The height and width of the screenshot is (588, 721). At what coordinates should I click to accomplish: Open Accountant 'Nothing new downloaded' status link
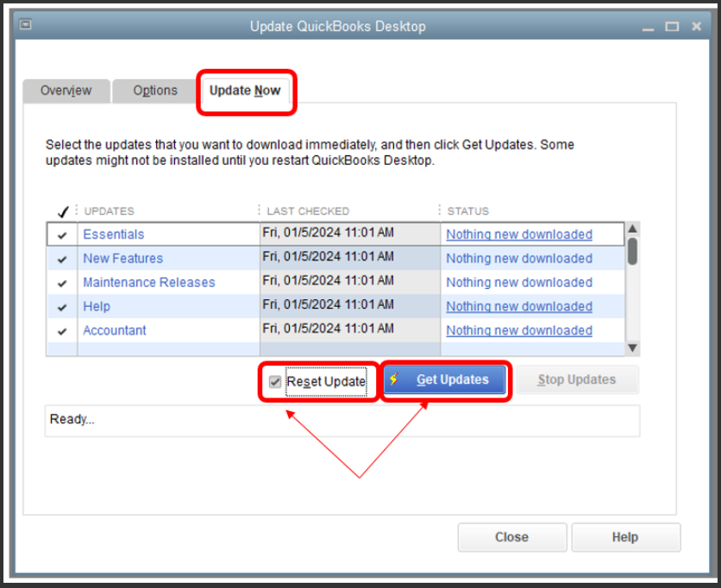(x=519, y=330)
